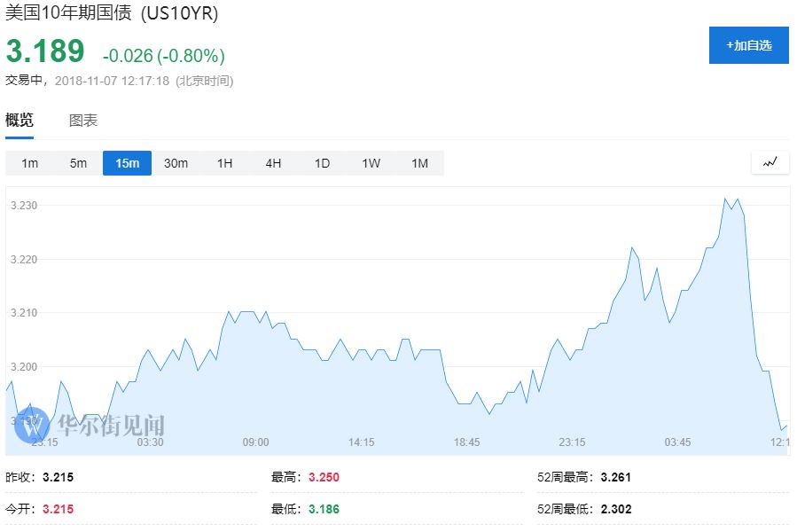This screenshot has height=532, width=797.
Task: Click the 52周最低 value 2.302
Action: point(616,509)
